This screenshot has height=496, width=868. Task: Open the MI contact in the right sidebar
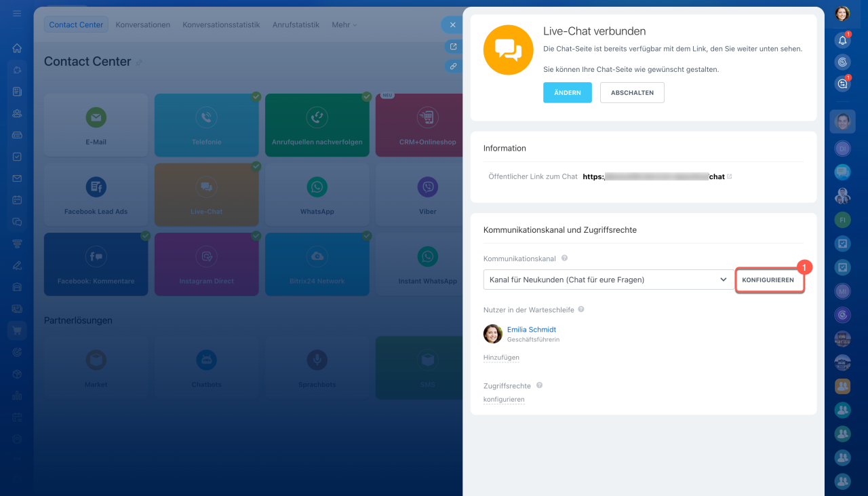click(x=842, y=292)
